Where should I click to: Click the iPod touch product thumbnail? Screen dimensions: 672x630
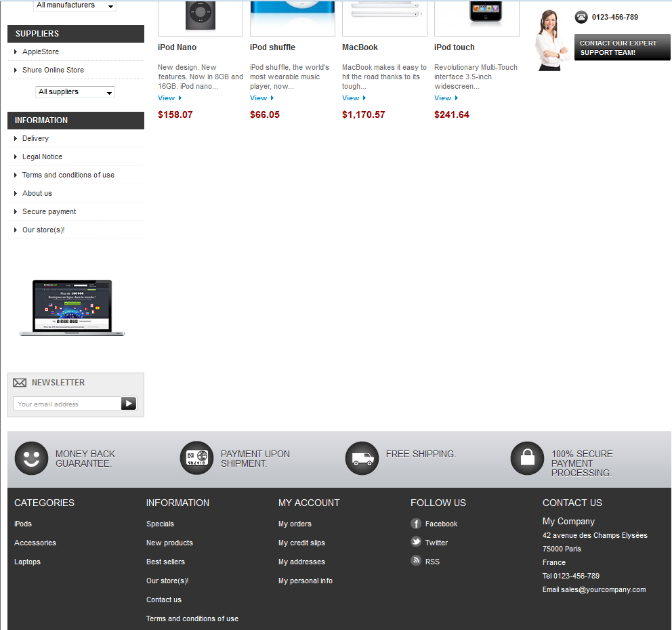click(477, 18)
